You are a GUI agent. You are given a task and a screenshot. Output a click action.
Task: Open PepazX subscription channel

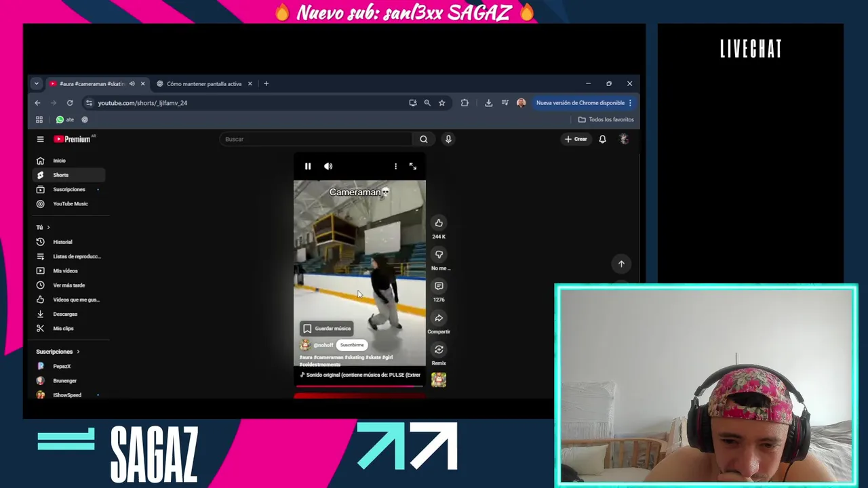tap(68, 366)
